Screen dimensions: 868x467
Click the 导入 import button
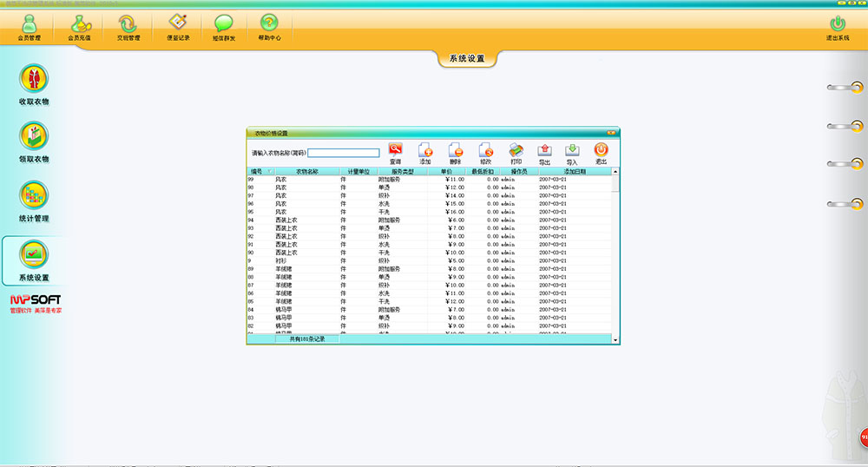(572, 153)
